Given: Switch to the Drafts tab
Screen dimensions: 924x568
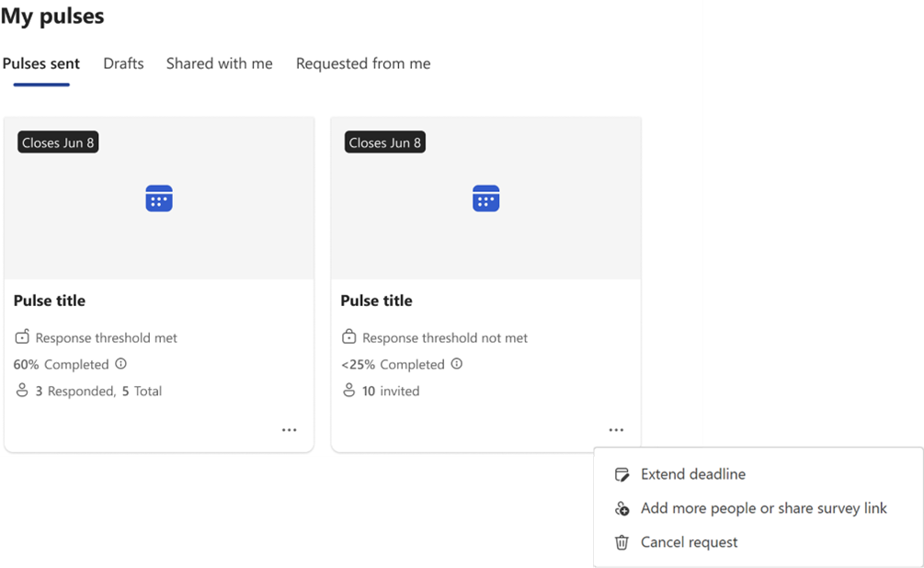Looking at the screenshot, I should [x=123, y=63].
